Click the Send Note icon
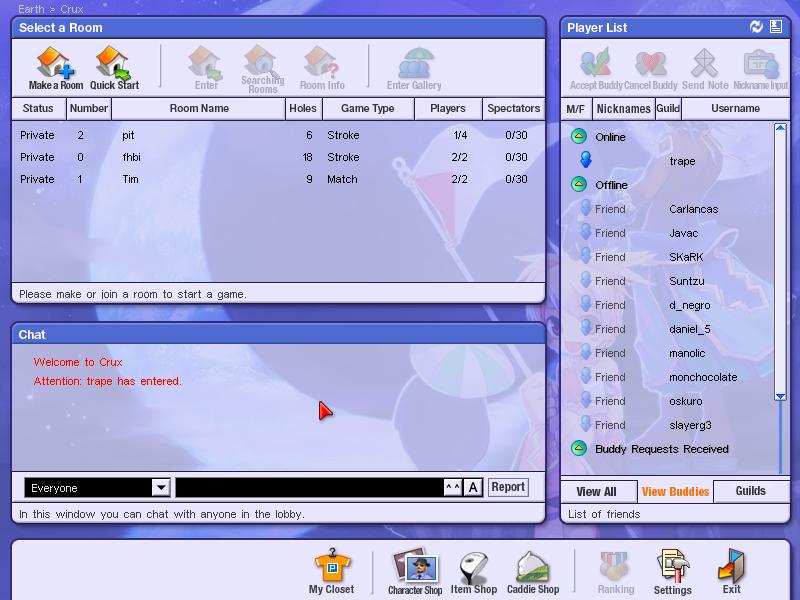800x600 pixels. 705,68
